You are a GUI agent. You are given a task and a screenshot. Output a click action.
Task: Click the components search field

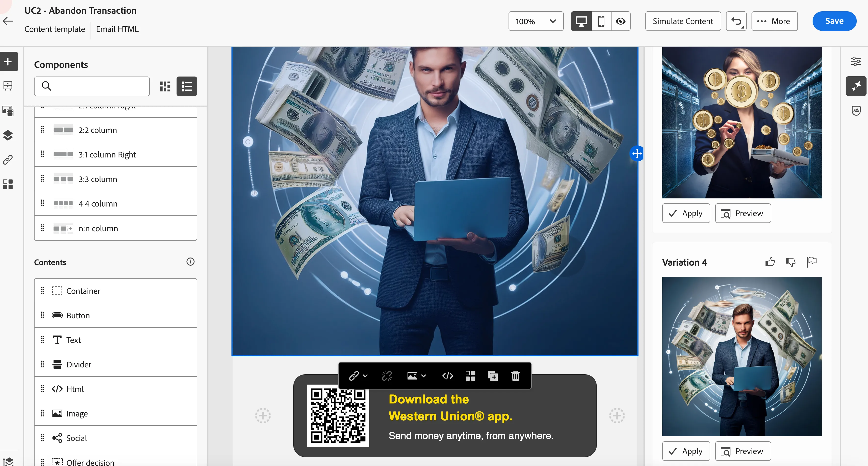pos(92,87)
